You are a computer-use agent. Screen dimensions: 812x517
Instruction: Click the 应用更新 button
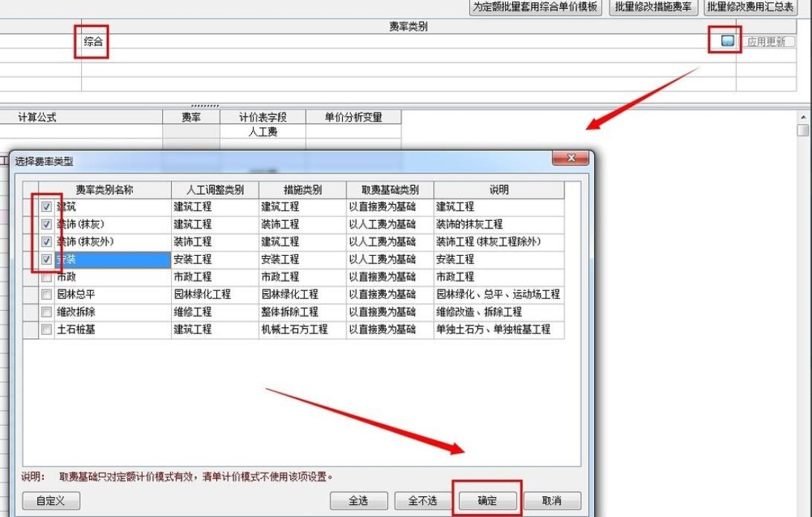767,42
